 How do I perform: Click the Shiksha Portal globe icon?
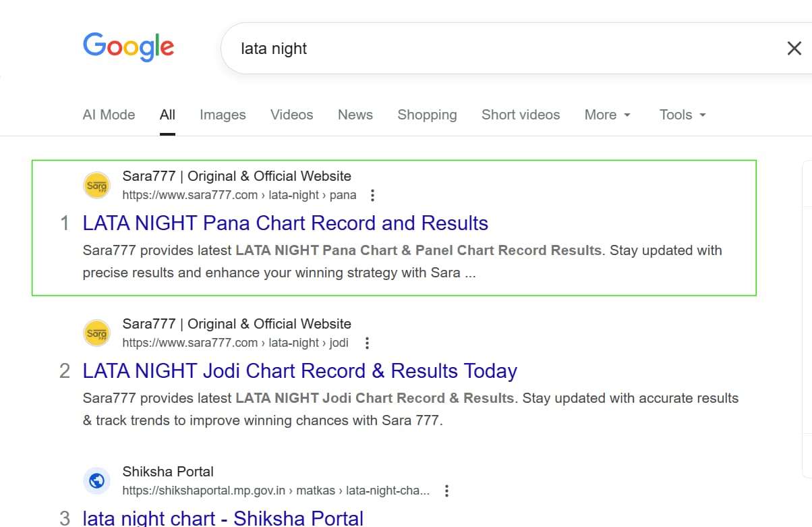96,481
